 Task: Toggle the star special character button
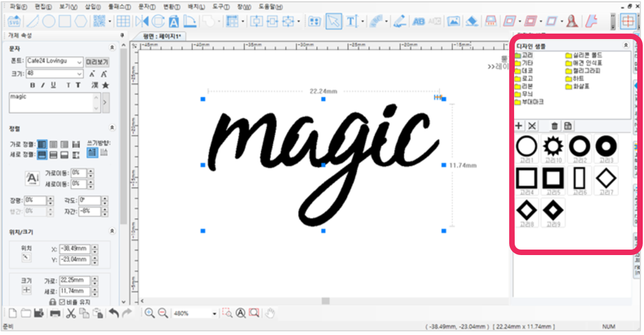click(106, 85)
